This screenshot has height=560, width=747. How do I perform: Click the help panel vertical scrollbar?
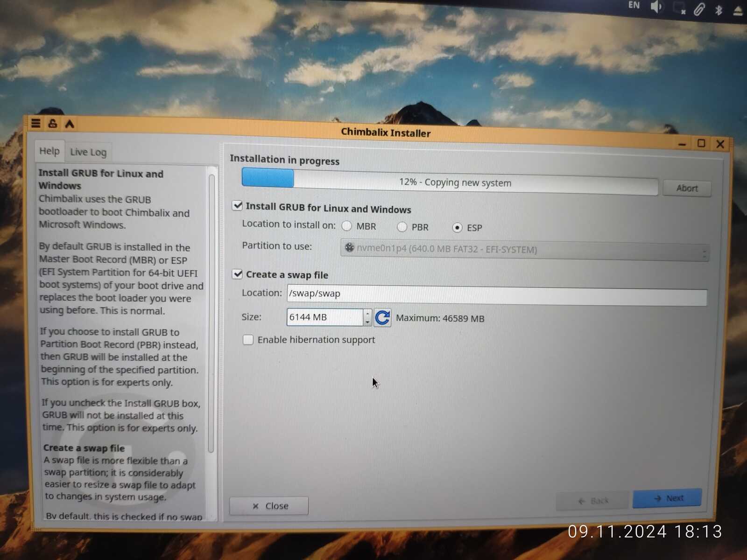[211, 313]
